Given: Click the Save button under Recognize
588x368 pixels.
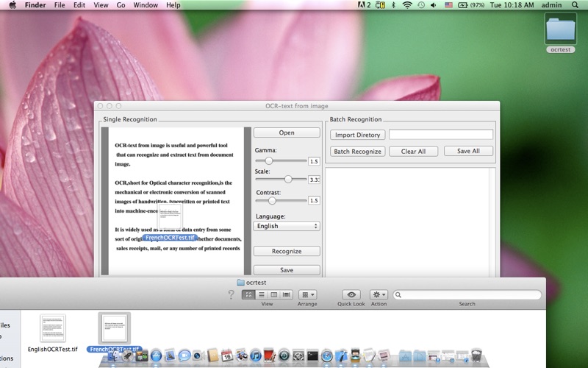Looking at the screenshot, I should coord(287,270).
